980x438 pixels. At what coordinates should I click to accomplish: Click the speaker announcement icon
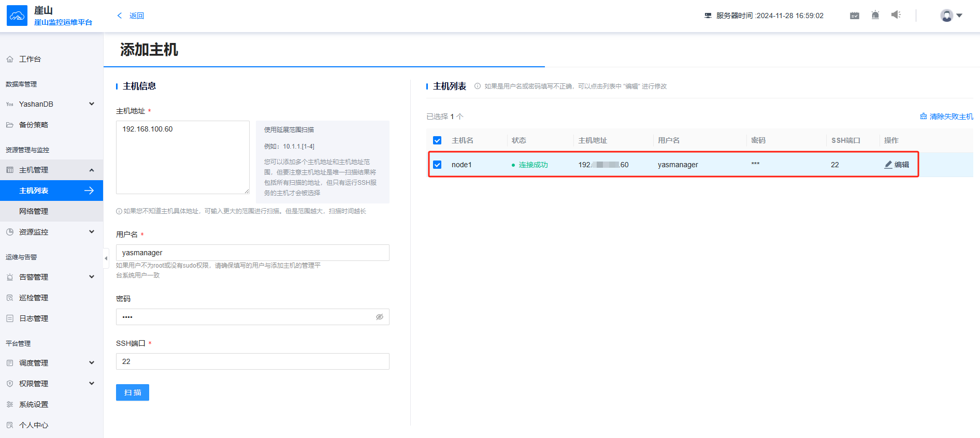[x=896, y=15]
